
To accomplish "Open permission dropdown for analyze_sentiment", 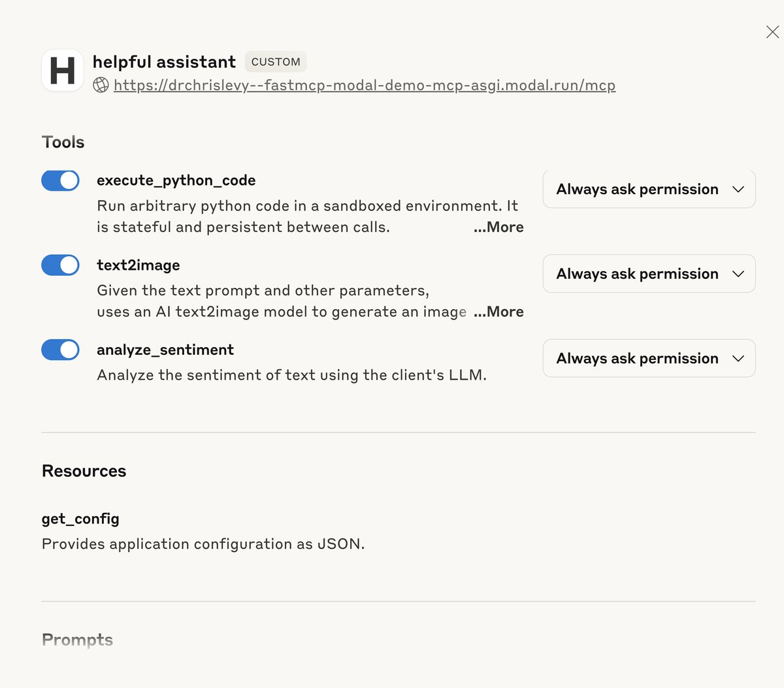I will pyautogui.click(x=649, y=359).
